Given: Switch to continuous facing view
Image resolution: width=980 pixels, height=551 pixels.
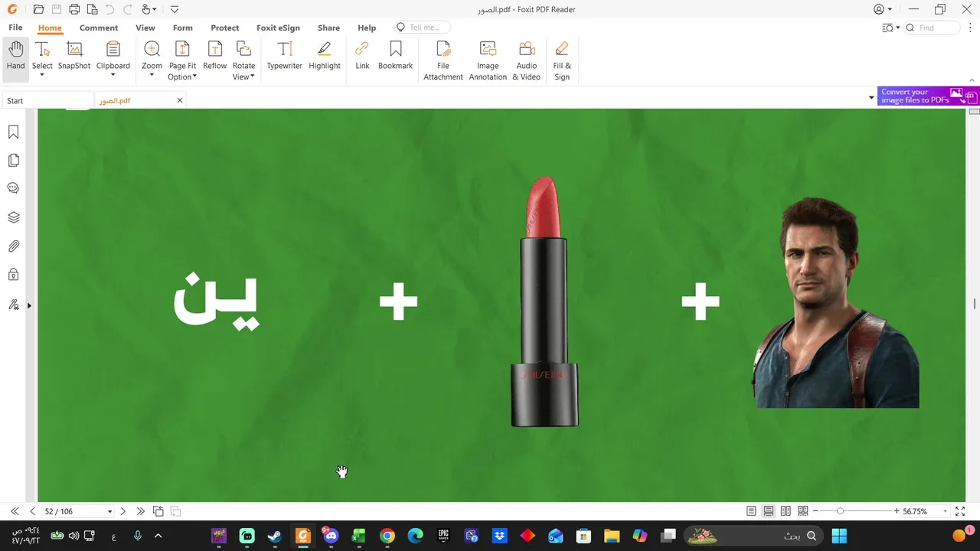Looking at the screenshot, I should point(803,511).
